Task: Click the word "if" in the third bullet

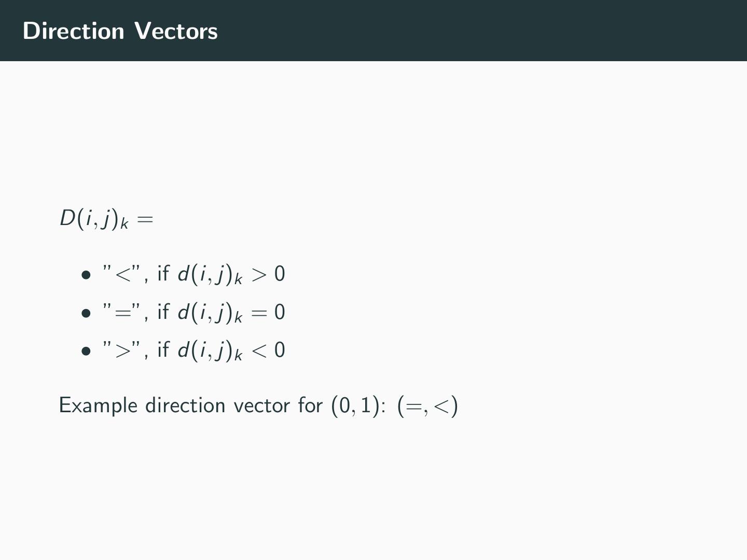Action: [163, 349]
